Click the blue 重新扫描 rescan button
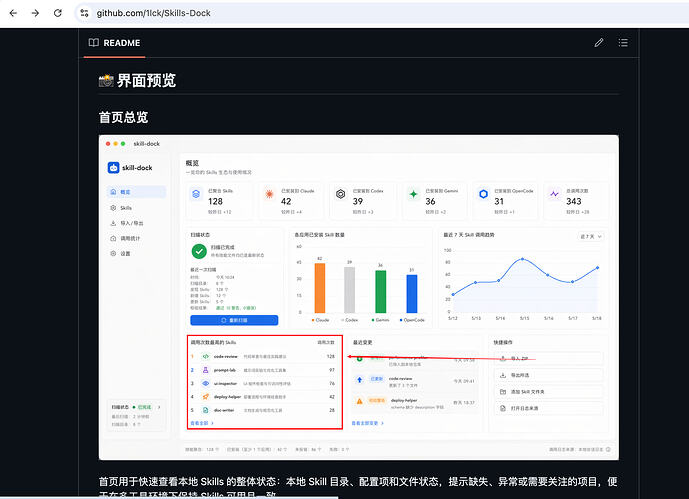 click(234, 320)
